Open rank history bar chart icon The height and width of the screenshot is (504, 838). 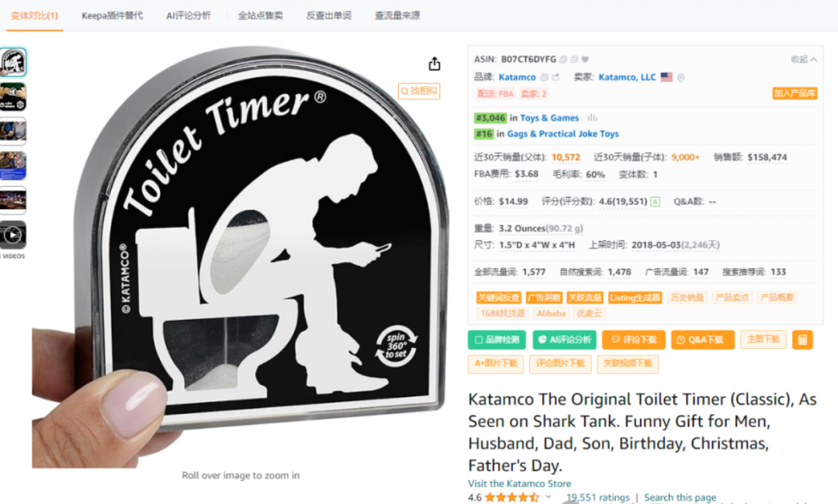coord(592,118)
